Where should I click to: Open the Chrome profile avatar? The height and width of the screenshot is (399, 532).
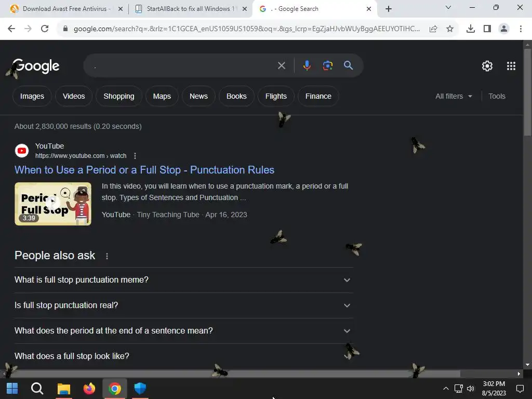click(x=504, y=29)
